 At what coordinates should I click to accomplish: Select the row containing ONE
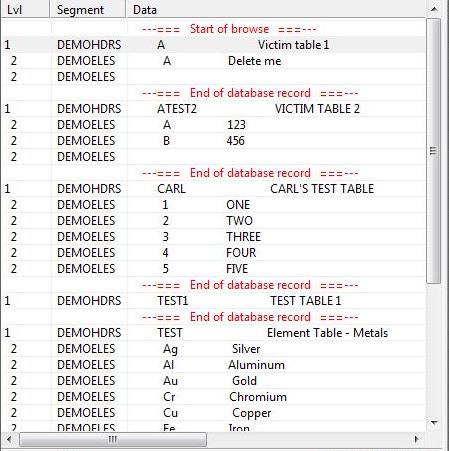pyautogui.click(x=213, y=205)
